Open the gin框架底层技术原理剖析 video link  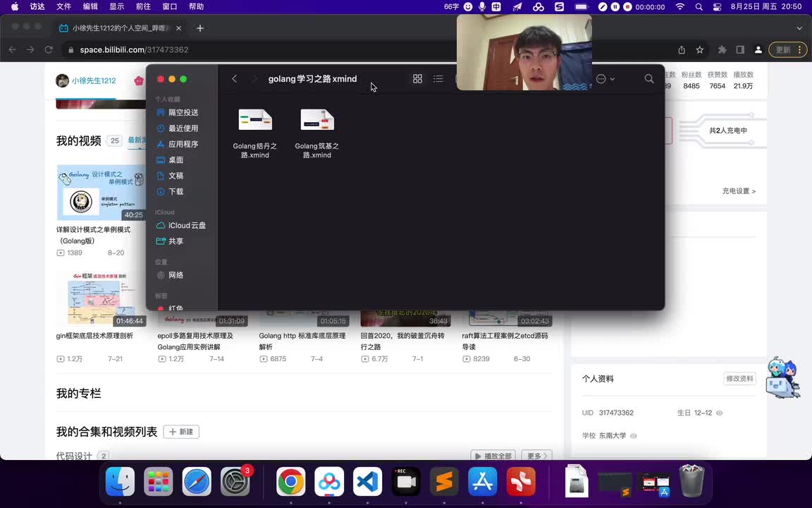pos(94,336)
